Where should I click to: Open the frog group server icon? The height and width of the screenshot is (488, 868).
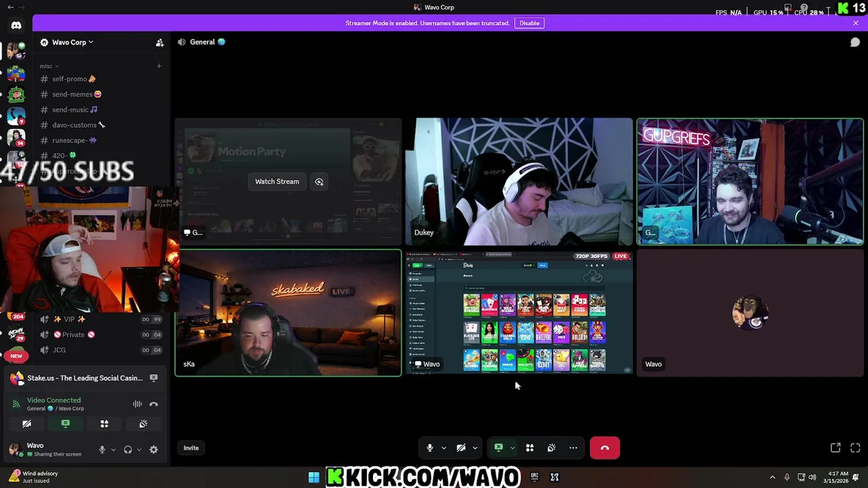[x=16, y=73]
